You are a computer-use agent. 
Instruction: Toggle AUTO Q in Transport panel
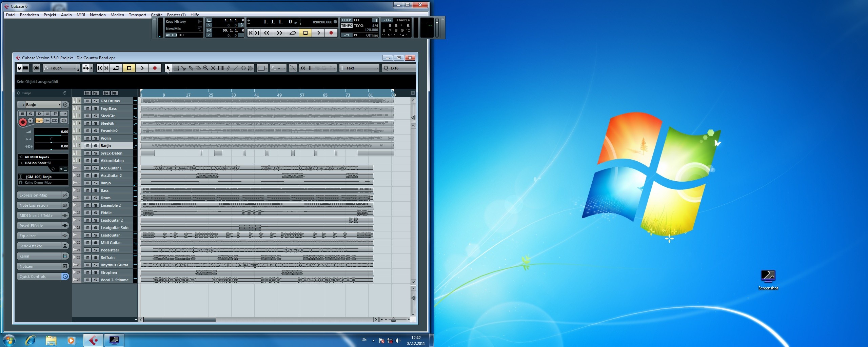point(171,35)
